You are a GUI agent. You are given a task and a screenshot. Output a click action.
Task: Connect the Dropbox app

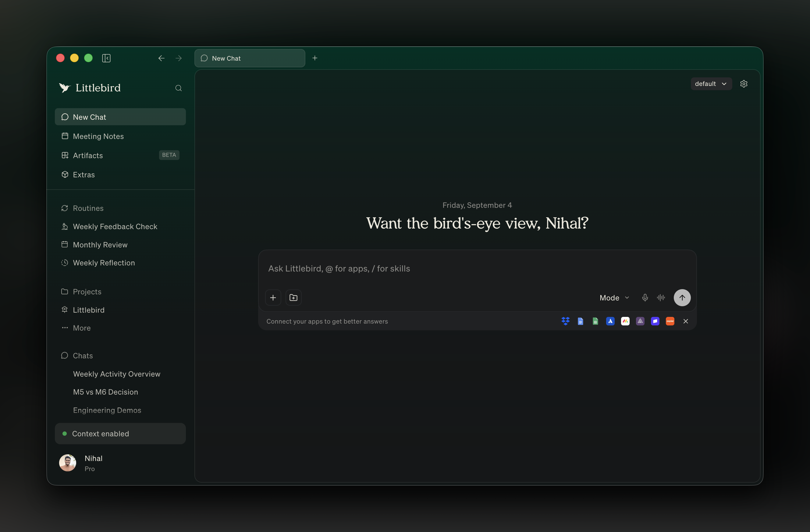[x=566, y=321]
